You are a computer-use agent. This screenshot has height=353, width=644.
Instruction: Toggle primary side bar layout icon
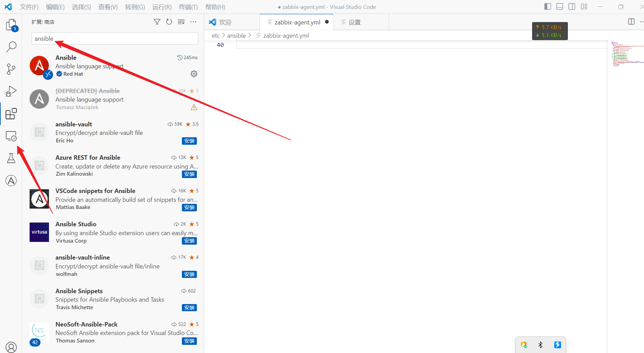547,6
